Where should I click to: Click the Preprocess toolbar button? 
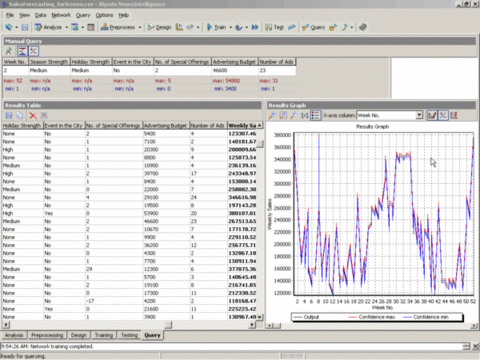click(118, 27)
